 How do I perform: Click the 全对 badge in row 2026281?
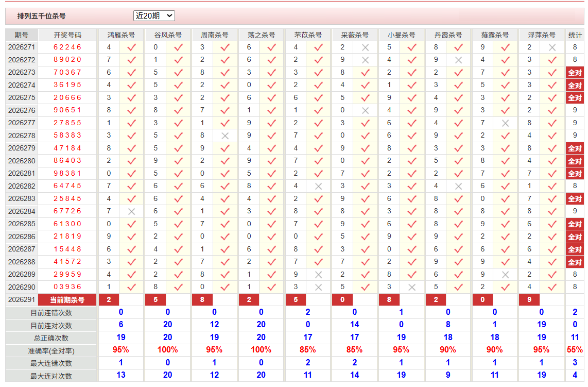pyautogui.click(x=575, y=174)
